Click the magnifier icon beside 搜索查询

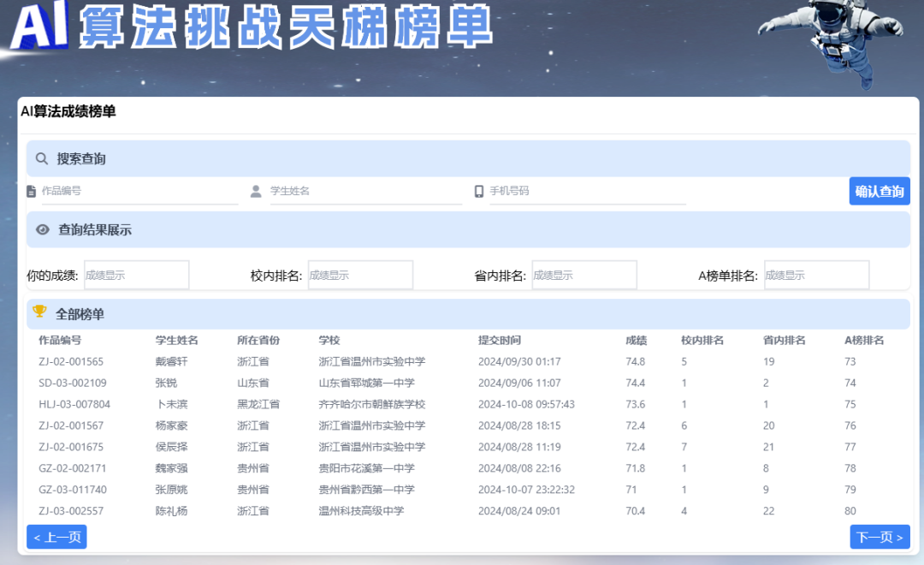click(x=41, y=158)
